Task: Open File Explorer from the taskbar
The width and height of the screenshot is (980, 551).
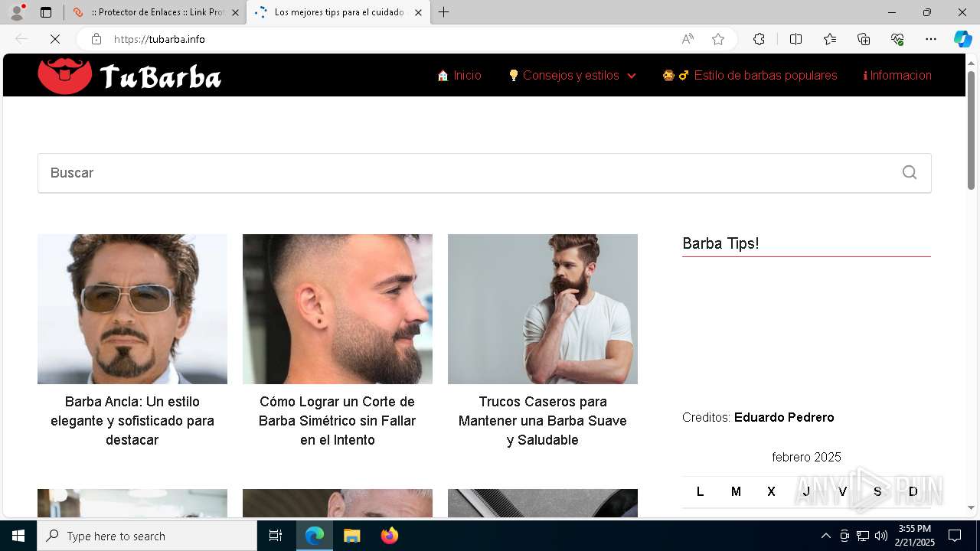Action: click(x=351, y=536)
